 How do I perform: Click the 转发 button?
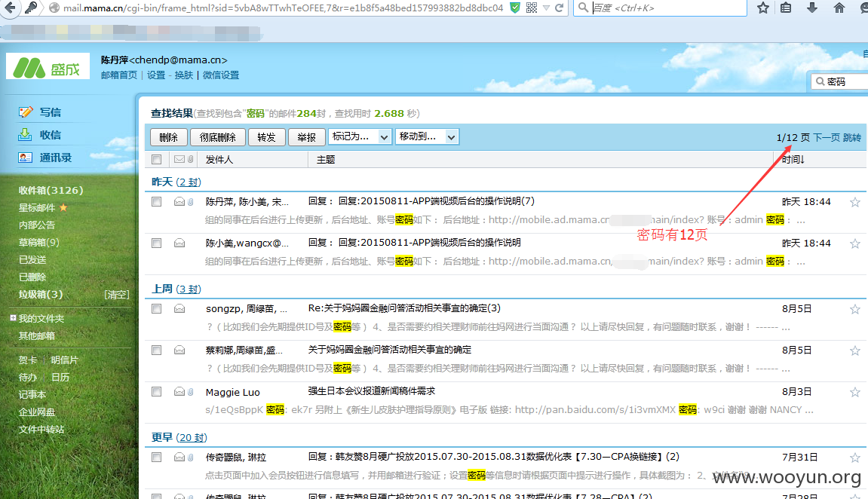point(266,137)
